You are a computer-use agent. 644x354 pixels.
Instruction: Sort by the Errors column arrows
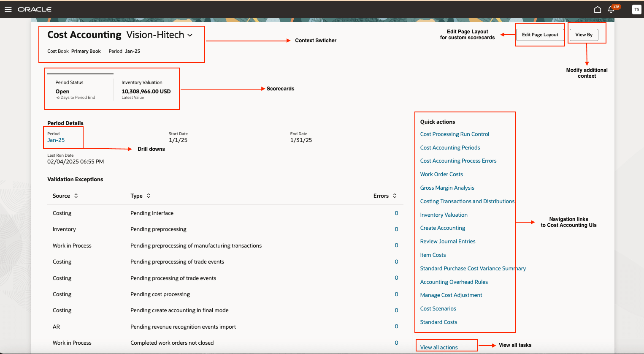pyautogui.click(x=395, y=196)
